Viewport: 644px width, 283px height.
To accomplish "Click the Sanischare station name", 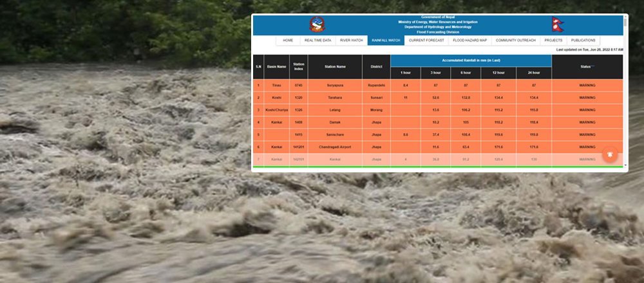I will coord(335,134).
